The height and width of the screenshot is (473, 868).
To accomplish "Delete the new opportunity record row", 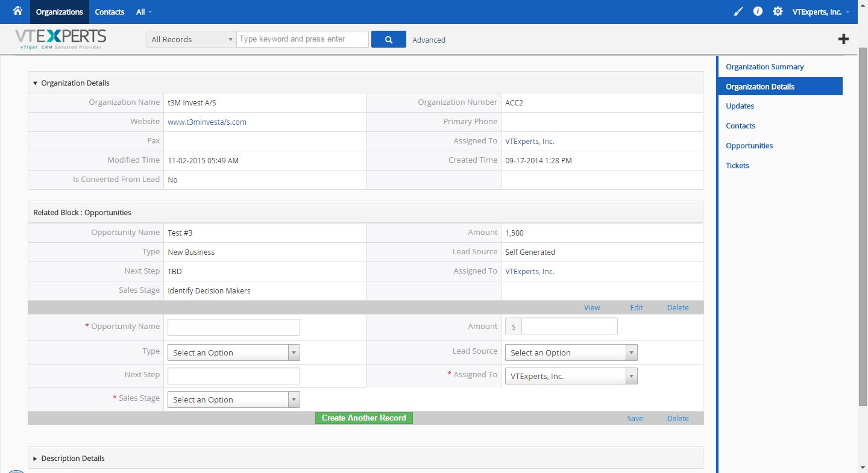I will [678, 418].
